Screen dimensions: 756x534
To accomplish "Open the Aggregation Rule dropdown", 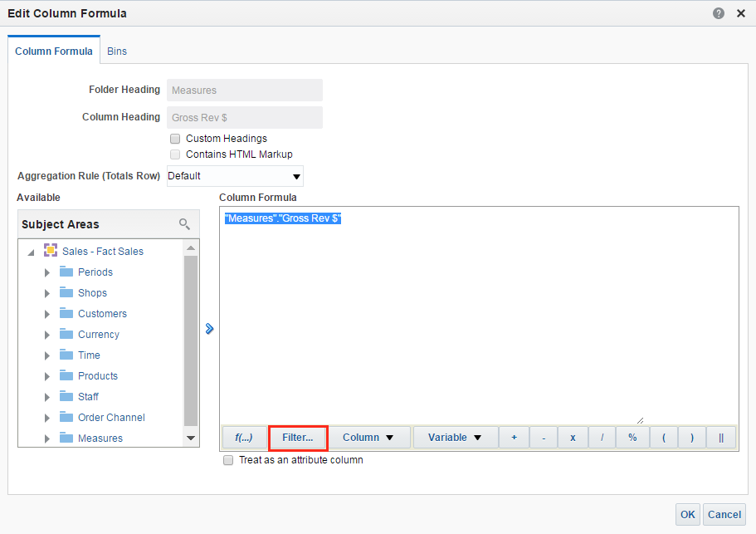I will click(x=235, y=176).
